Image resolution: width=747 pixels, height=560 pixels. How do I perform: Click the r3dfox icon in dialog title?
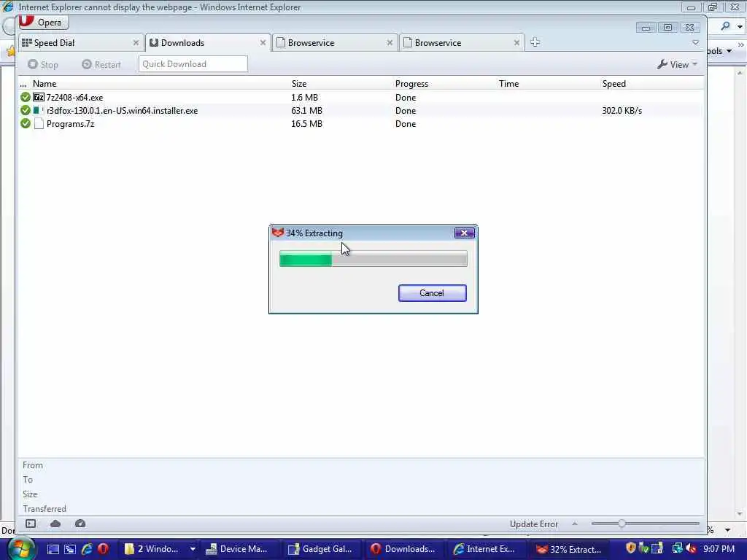pyautogui.click(x=278, y=233)
